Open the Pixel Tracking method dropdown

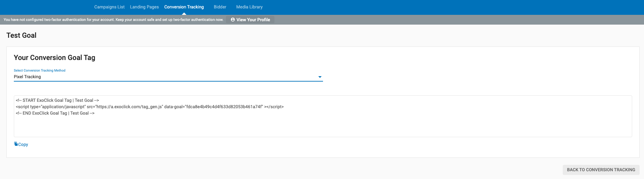click(x=165, y=77)
